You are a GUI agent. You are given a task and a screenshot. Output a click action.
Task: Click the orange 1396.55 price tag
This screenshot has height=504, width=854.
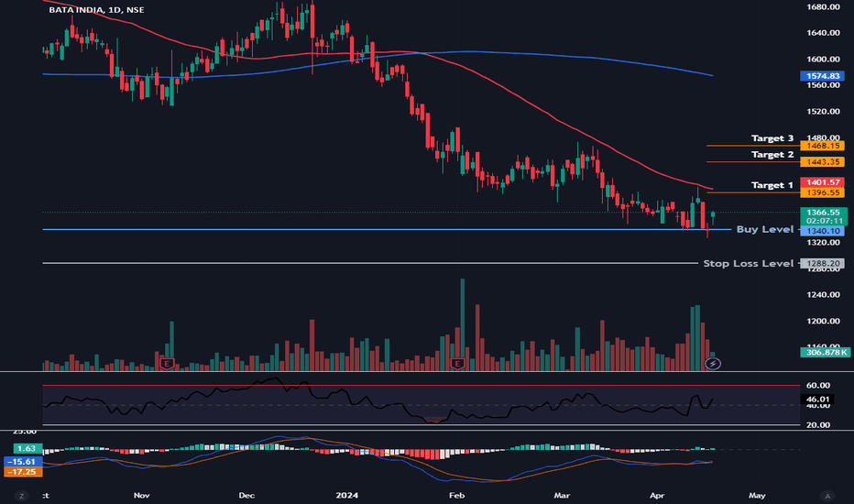823,192
